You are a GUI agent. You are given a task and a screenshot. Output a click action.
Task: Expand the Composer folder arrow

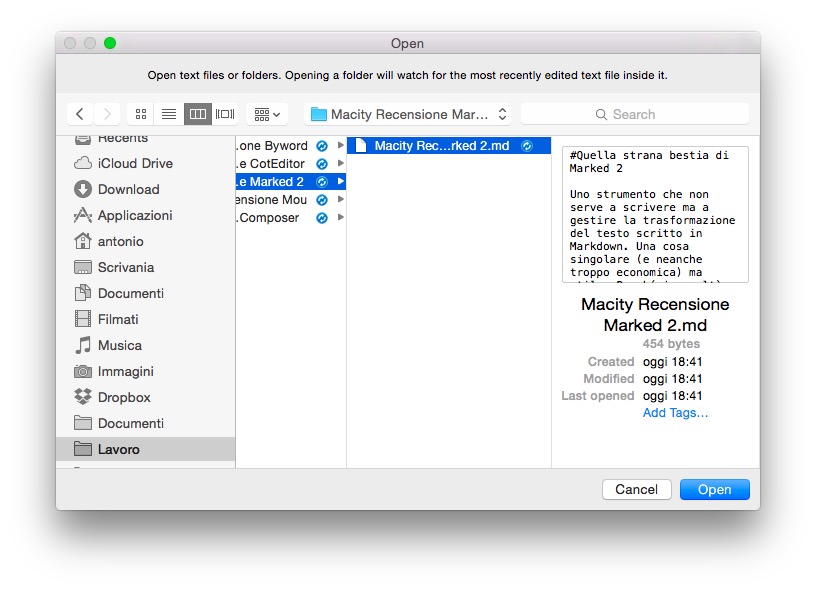(x=340, y=217)
